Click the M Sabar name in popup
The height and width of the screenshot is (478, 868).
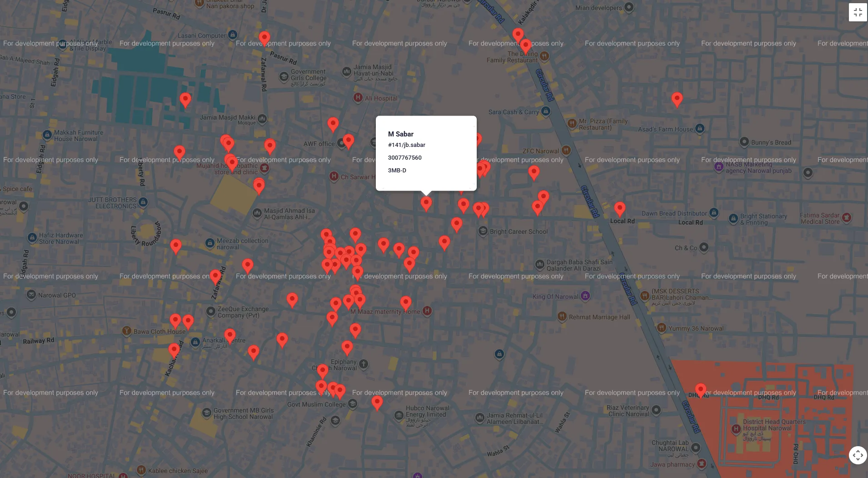[401, 134]
